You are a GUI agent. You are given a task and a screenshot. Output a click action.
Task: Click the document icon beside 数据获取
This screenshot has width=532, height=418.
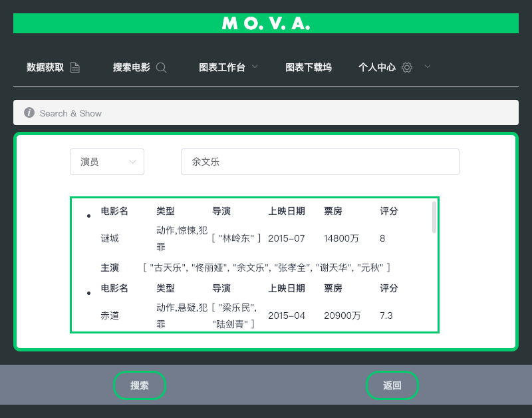click(x=75, y=67)
